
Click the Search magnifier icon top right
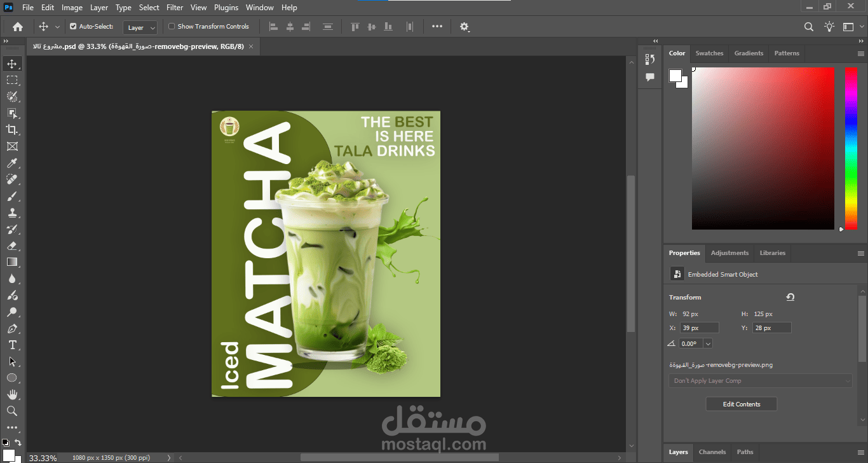pos(808,27)
